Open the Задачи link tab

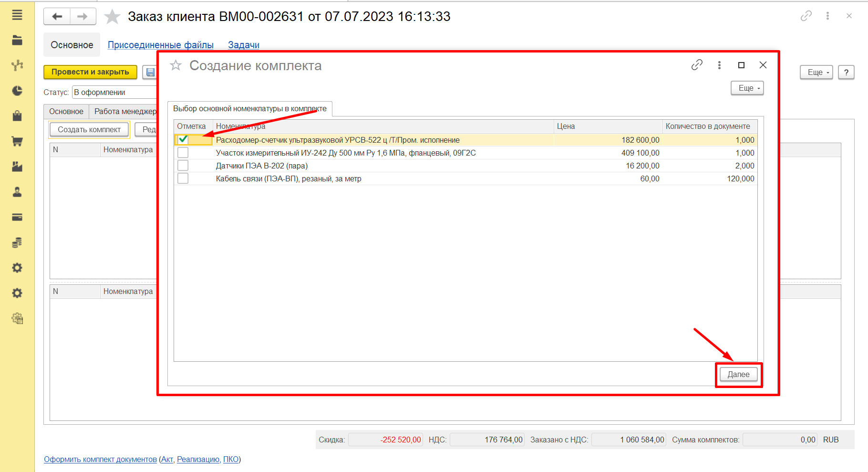[244, 45]
